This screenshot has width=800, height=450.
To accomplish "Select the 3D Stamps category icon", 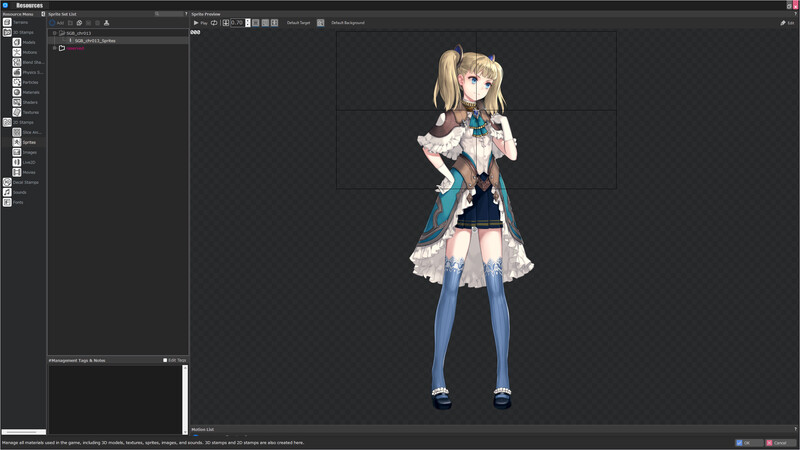I will pos(7,32).
